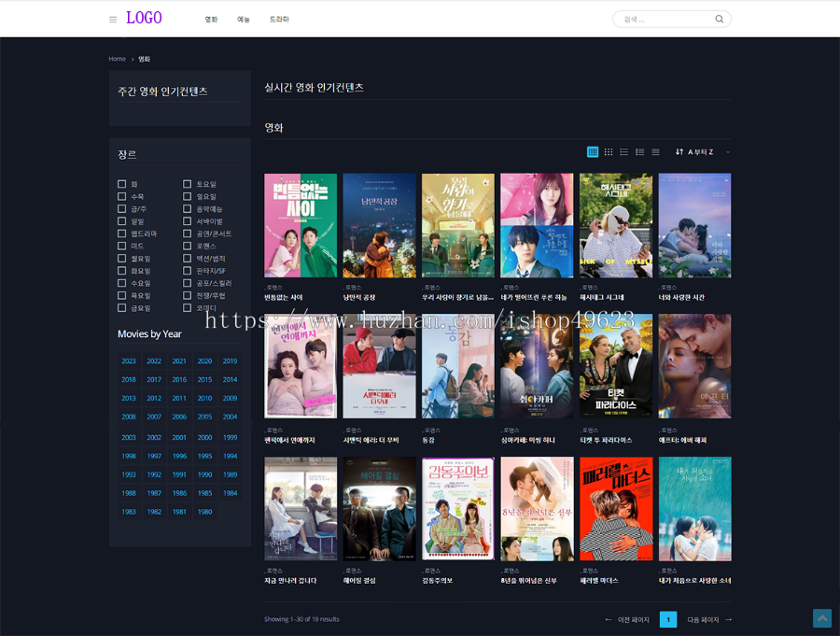Check the 월요일 checkbox
The image size is (840, 636).
(x=121, y=259)
